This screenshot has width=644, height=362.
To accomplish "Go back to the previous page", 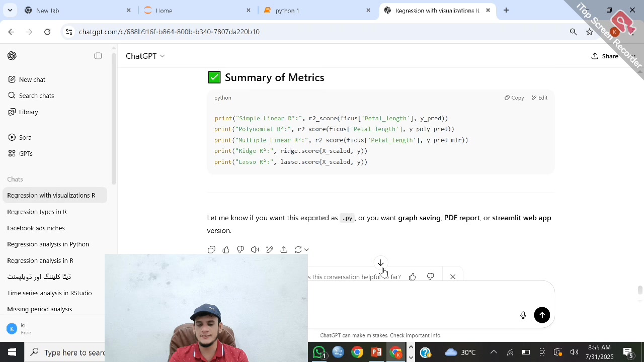I will pos(11,32).
